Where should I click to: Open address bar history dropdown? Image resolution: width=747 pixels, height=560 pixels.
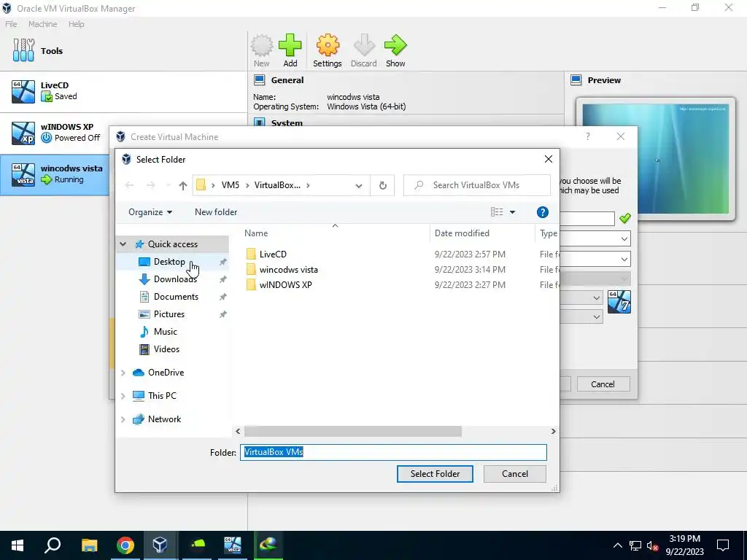pos(359,186)
